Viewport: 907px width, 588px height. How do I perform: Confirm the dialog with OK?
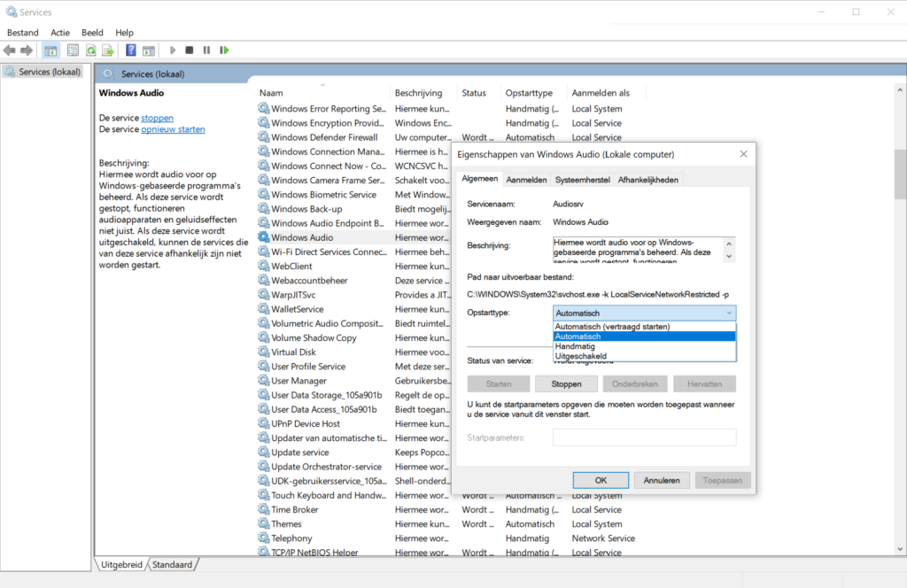pyautogui.click(x=601, y=481)
